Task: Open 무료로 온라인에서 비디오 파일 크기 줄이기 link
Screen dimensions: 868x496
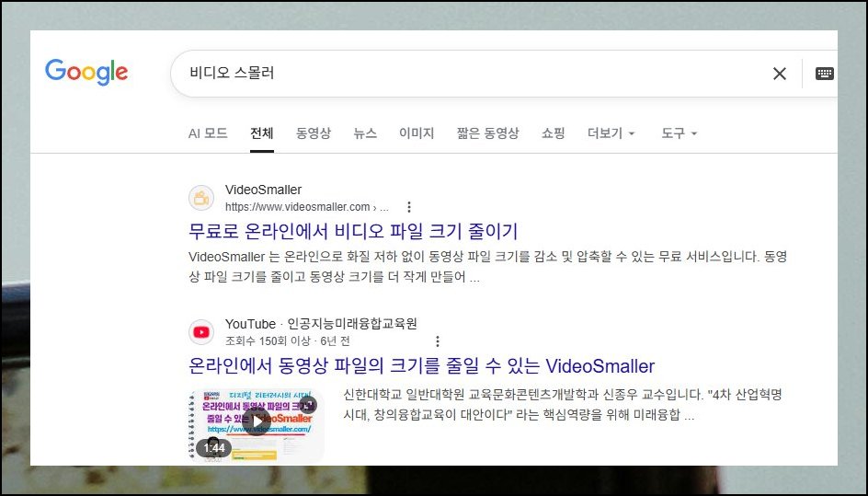Action: point(353,231)
